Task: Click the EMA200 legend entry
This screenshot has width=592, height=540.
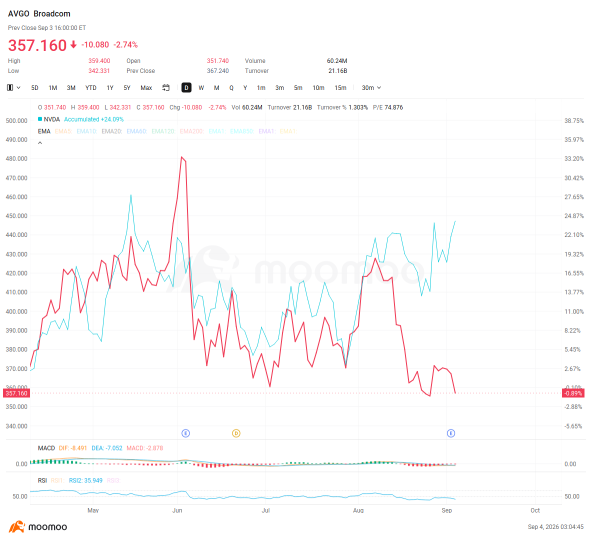Action: coord(191,131)
